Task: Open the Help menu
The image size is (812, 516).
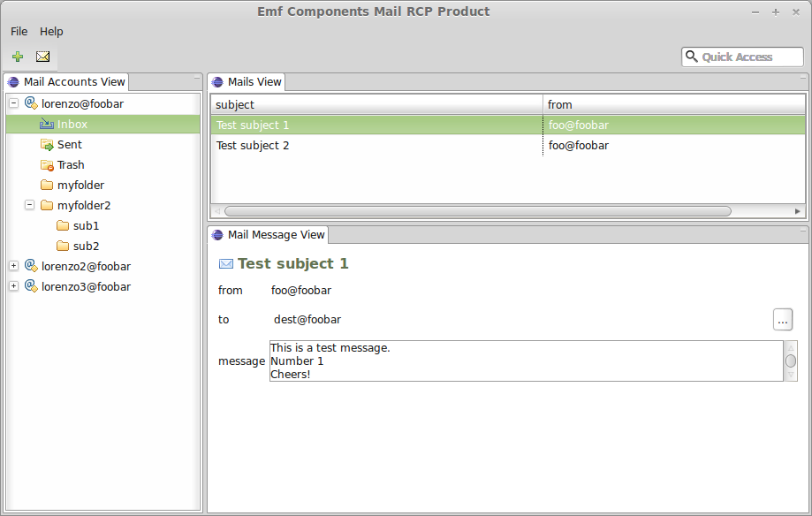Action: click(x=51, y=32)
